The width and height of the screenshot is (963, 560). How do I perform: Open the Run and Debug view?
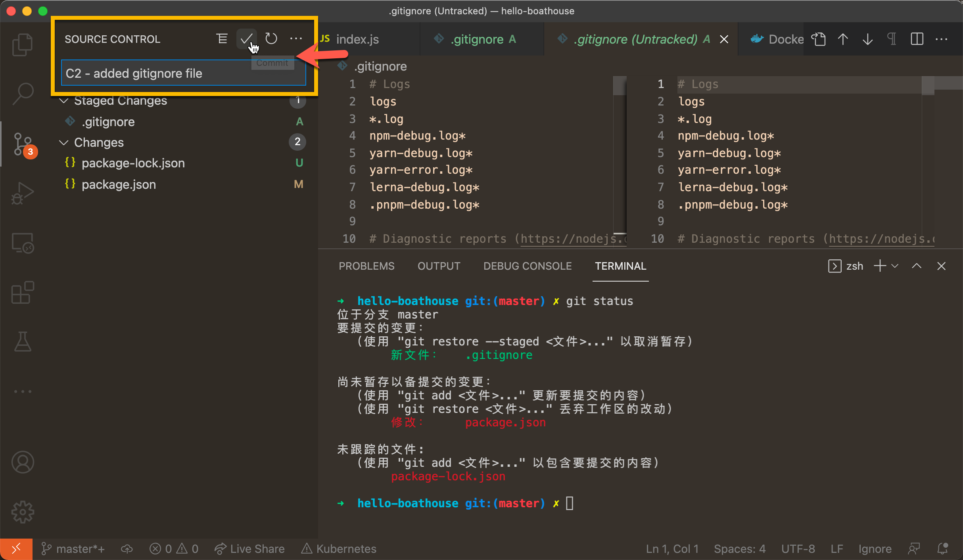[x=22, y=193]
